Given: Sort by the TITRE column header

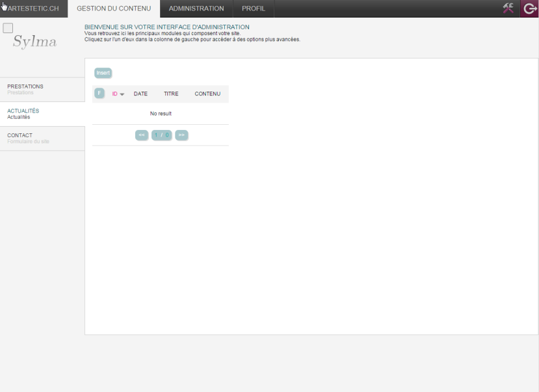Looking at the screenshot, I should 171,94.
